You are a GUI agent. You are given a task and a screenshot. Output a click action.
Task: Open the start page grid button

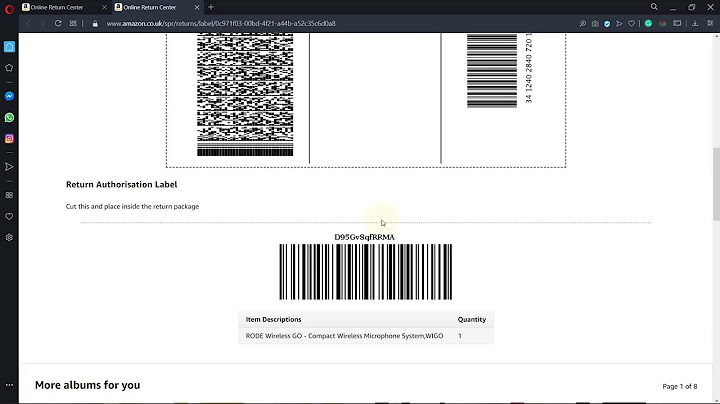point(73,23)
